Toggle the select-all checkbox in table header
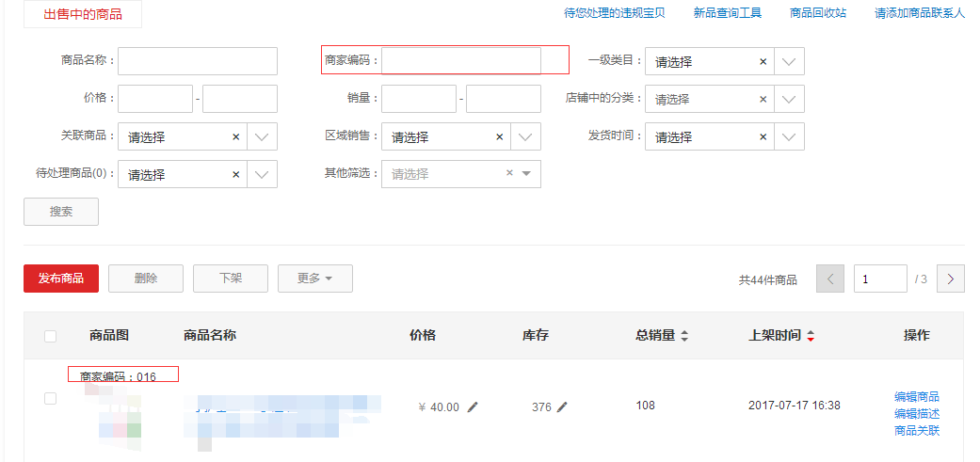This screenshot has height=462, width=980. tap(51, 336)
